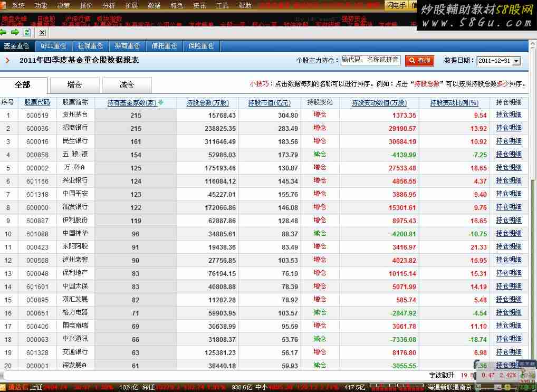
Task: Open 持仓明细 for 招商银行
Action: coord(509,128)
